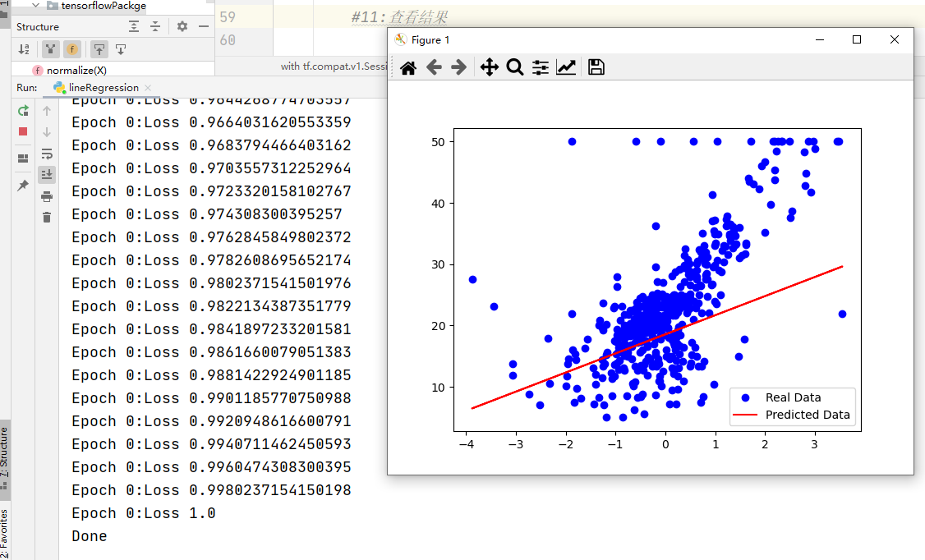Pin the Run tab
This screenshot has width=925, height=560.
point(23,186)
